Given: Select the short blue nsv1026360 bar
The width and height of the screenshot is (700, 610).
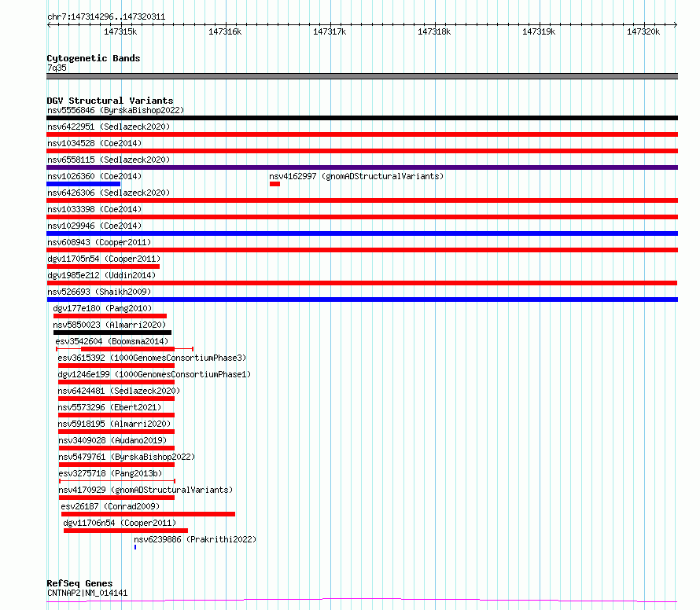Looking at the screenshot, I should [83, 184].
